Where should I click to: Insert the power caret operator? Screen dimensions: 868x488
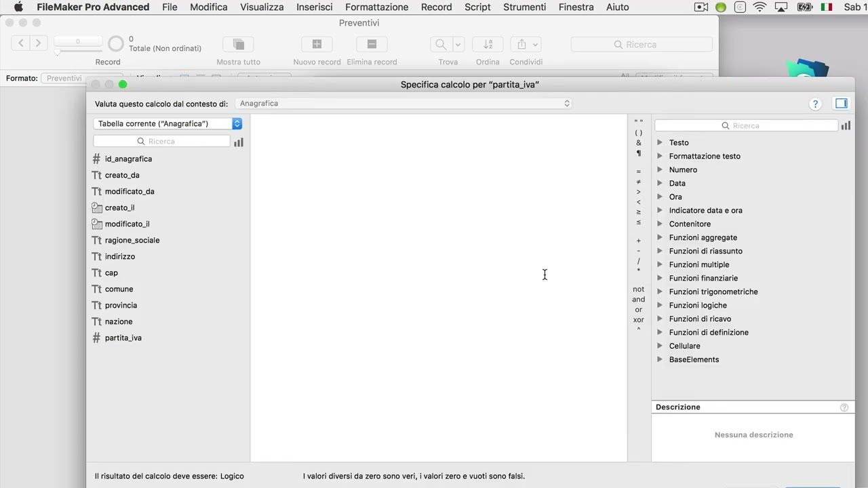tap(638, 330)
